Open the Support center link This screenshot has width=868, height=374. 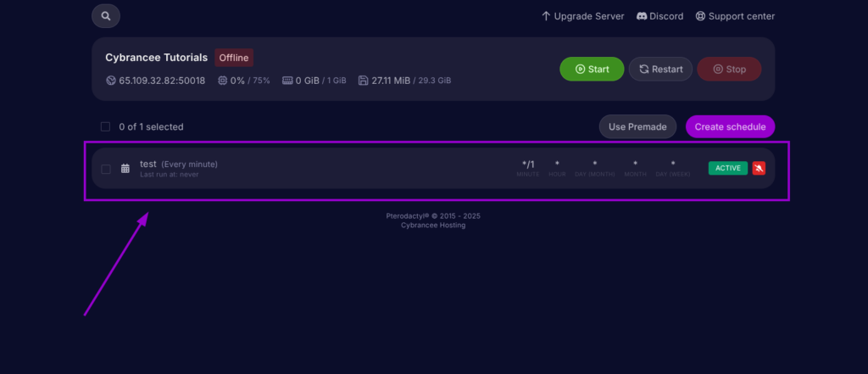[x=735, y=16]
